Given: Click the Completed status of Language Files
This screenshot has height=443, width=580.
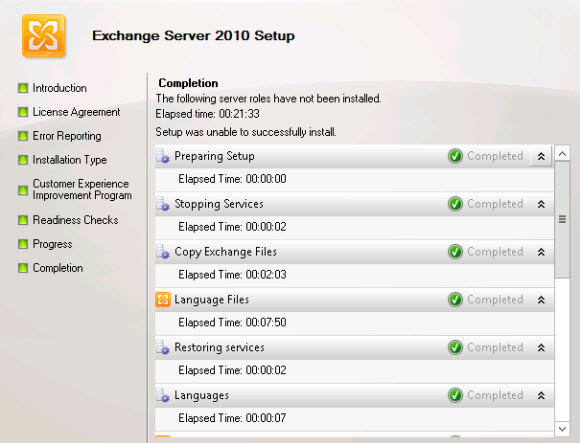Looking at the screenshot, I should click(x=495, y=300).
